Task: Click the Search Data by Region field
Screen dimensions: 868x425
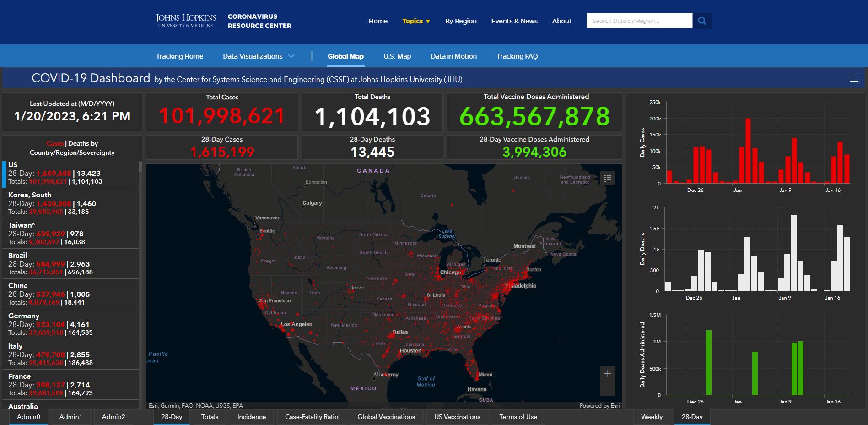Action: 639,21
